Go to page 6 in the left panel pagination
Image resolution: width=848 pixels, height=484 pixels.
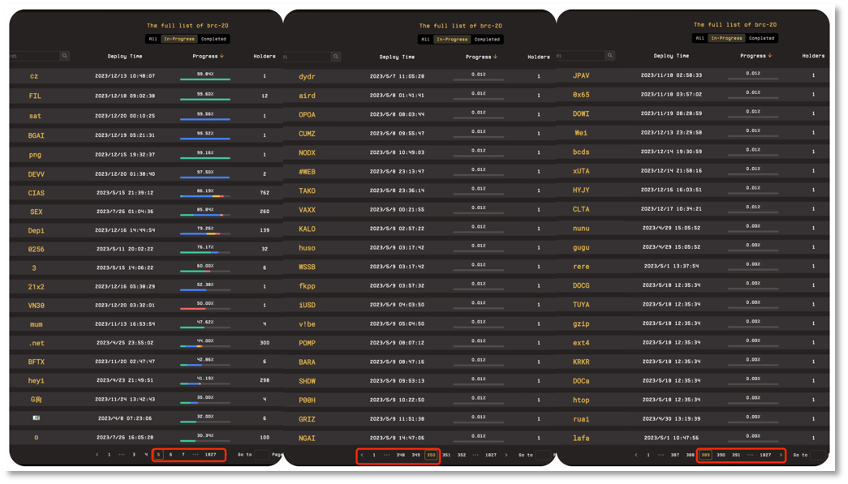pos(170,454)
